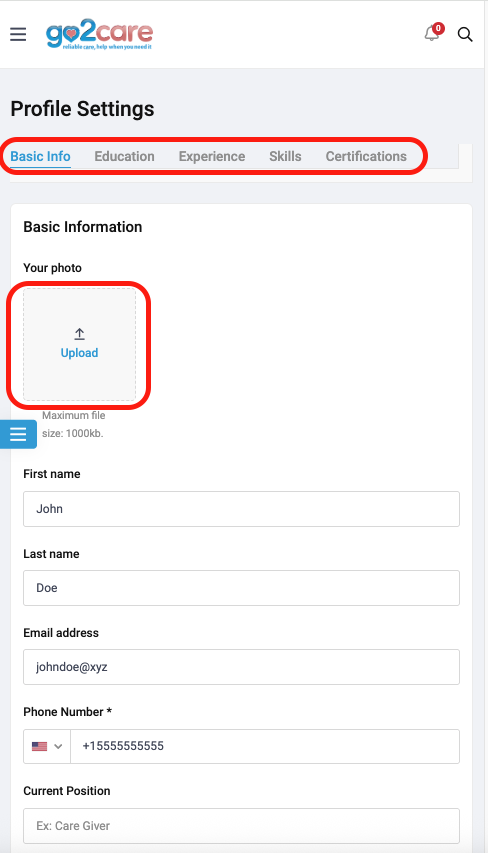
Task: Focus the Email address field
Action: click(242, 667)
